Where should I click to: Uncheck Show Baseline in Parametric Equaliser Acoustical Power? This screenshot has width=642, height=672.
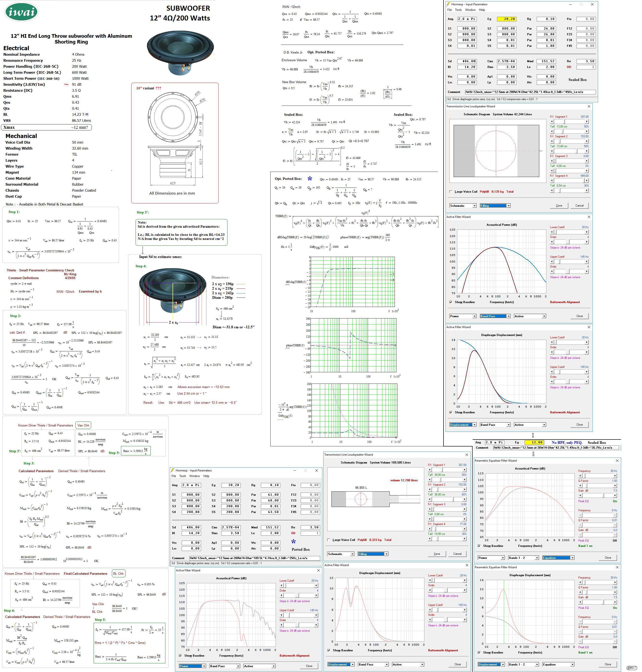pyautogui.click(x=479, y=546)
